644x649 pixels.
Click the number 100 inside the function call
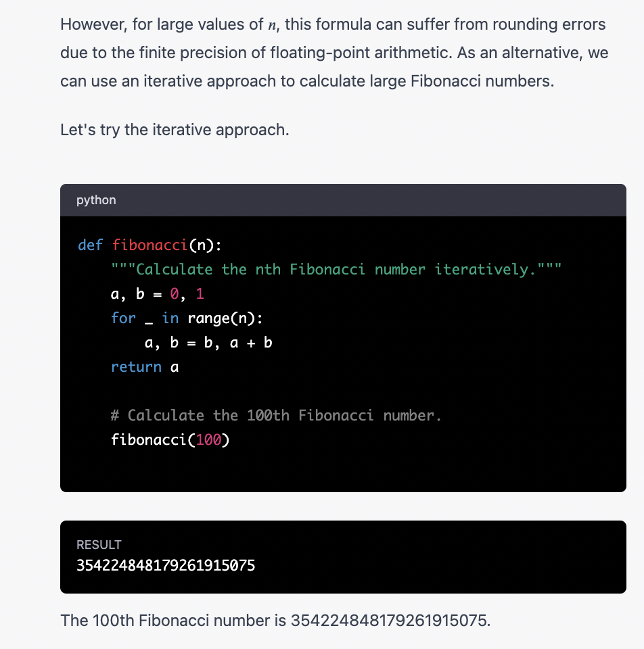tap(208, 440)
